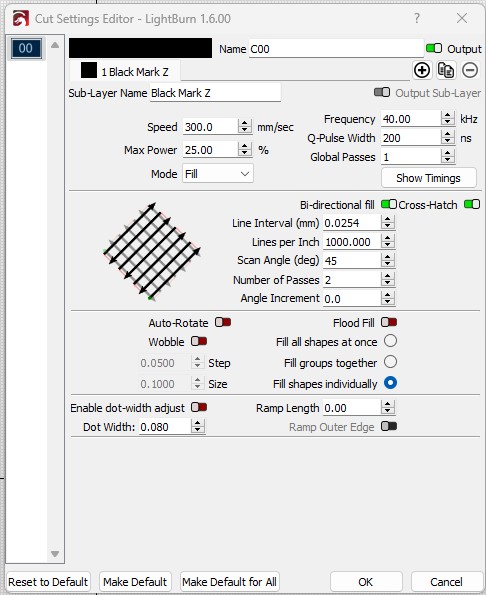Screen dimensions: 486x595
Task: Decrease Angle Increment with down arrow
Action: pyautogui.click(x=387, y=302)
